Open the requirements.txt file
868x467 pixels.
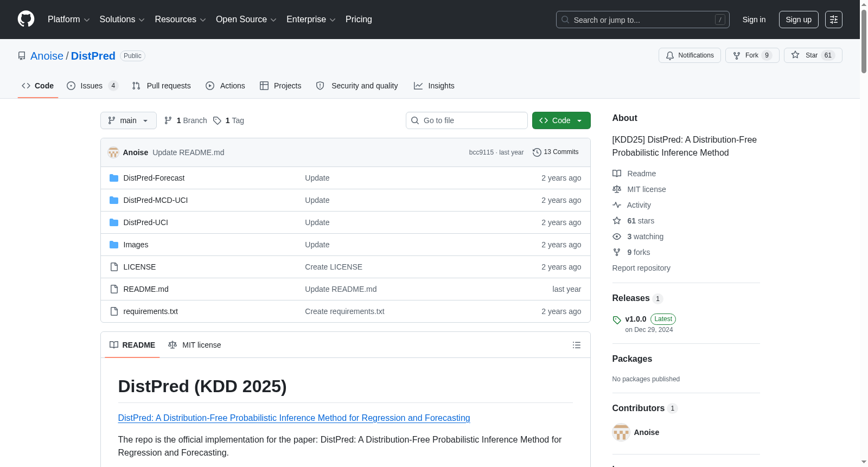151,311
